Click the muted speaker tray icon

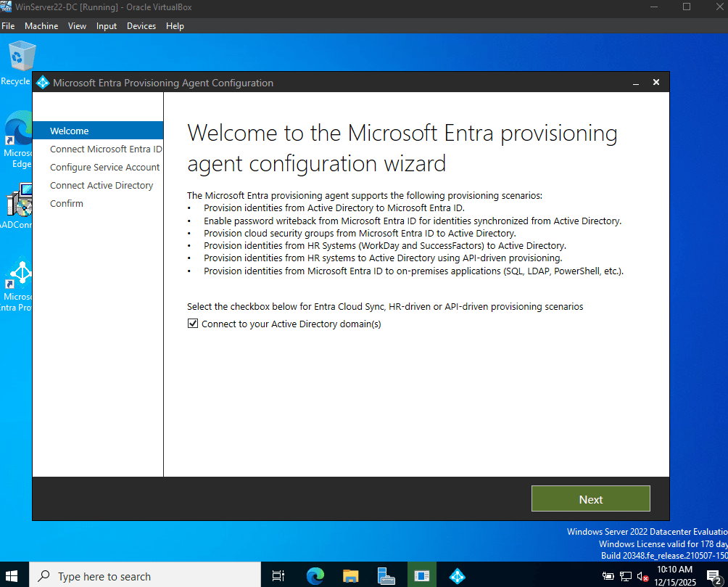[x=642, y=577]
